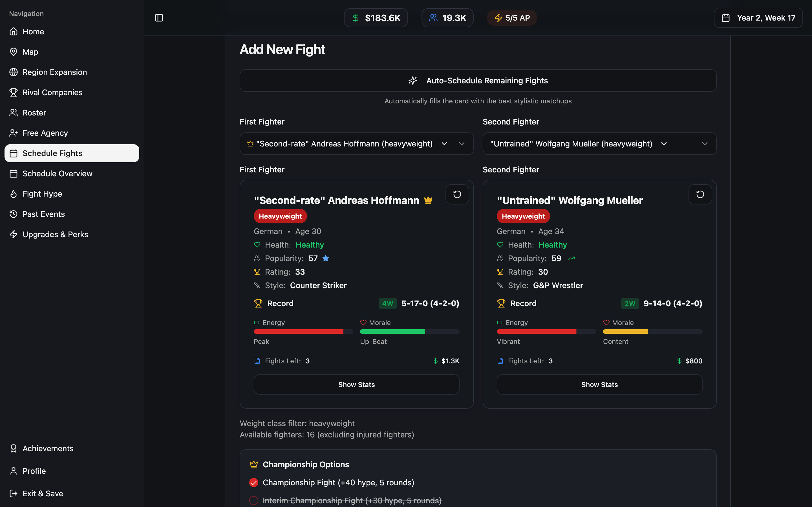Click the reset icon on Wolfgang Mueller's card
This screenshot has width=812, height=507.
pos(700,194)
